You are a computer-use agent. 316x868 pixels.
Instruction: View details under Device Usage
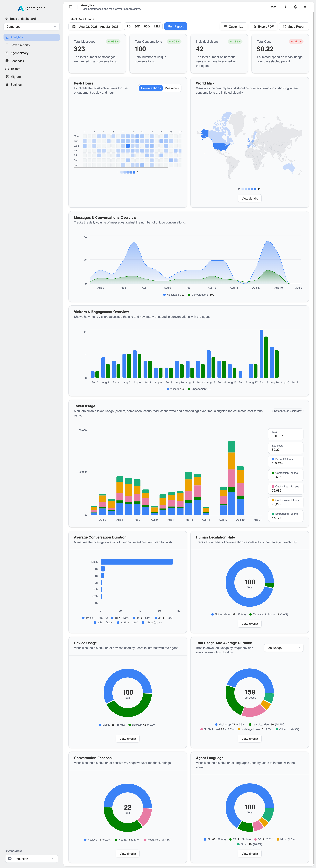point(127,739)
